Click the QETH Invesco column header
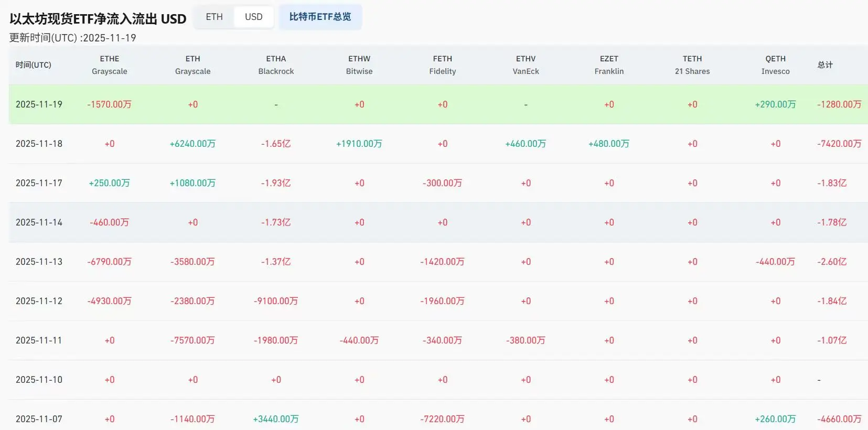The width and height of the screenshot is (868, 430). pos(776,65)
